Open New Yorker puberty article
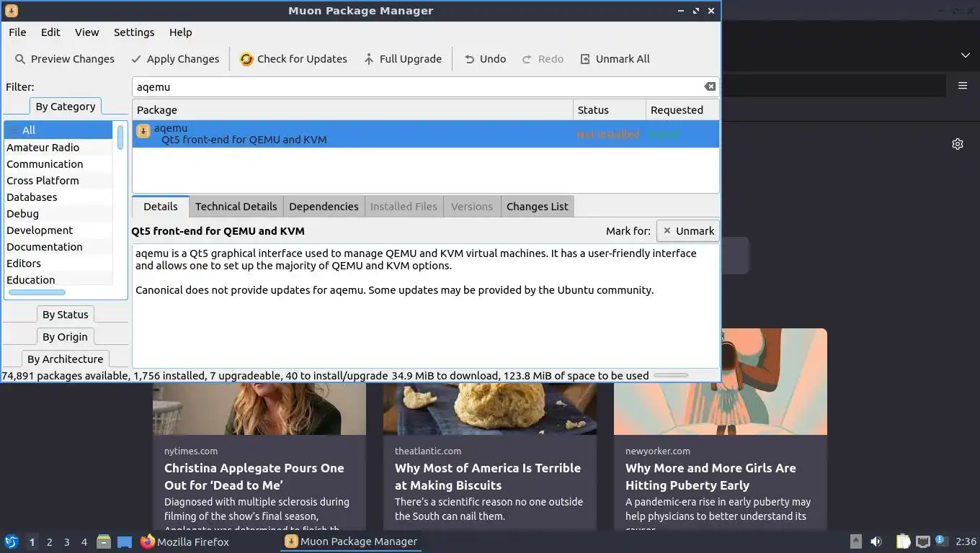The height and width of the screenshot is (553, 980). (x=710, y=477)
